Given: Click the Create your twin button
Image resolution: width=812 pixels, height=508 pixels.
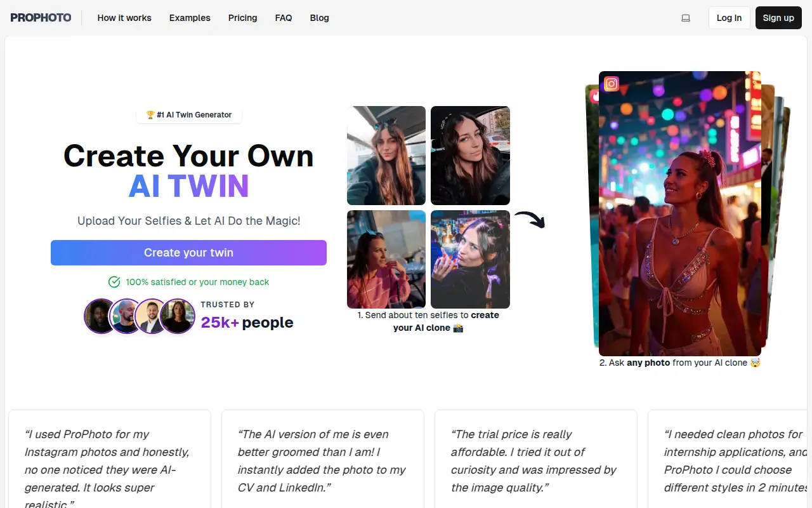Looking at the screenshot, I should click(x=188, y=253).
